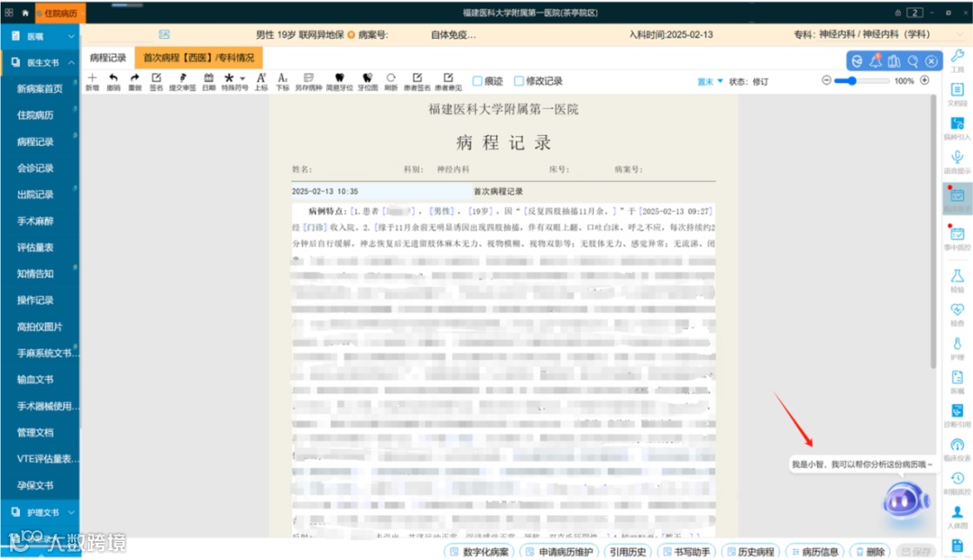This screenshot has height=560, width=973.
Task: Open the 工具 wrench icon in the right sidebar
Action: point(958,57)
